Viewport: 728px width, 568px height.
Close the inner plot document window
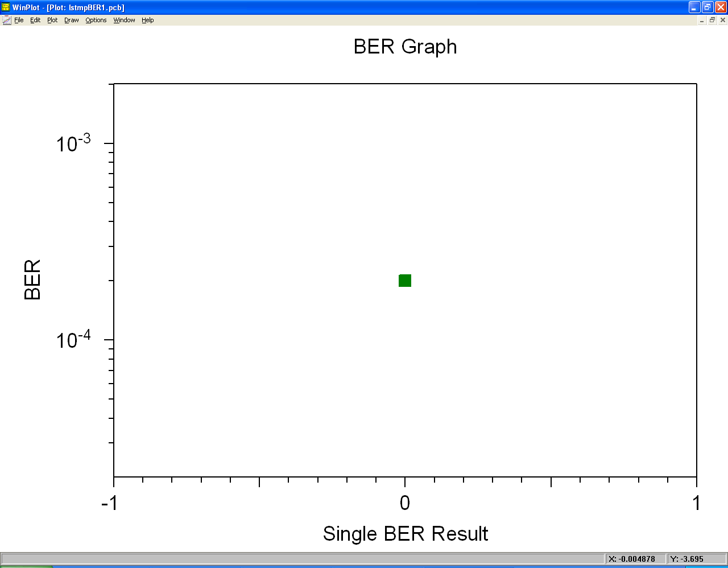(723, 20)
